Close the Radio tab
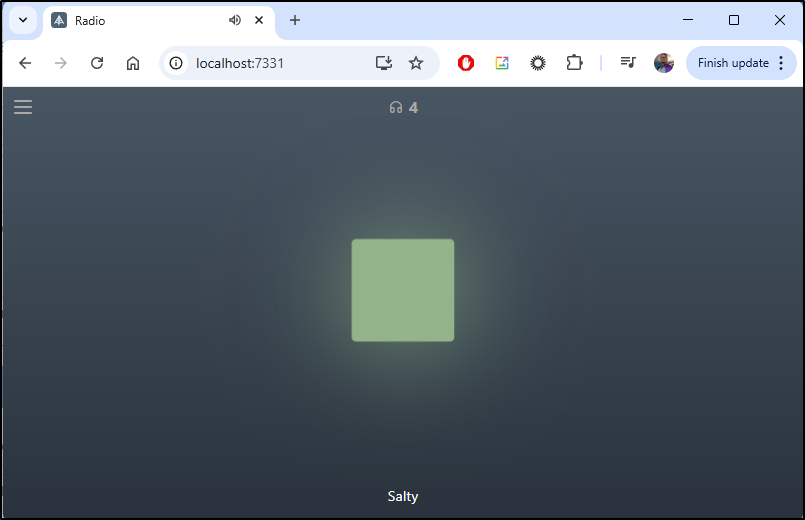Screen dimensions: 805x520 259,21
